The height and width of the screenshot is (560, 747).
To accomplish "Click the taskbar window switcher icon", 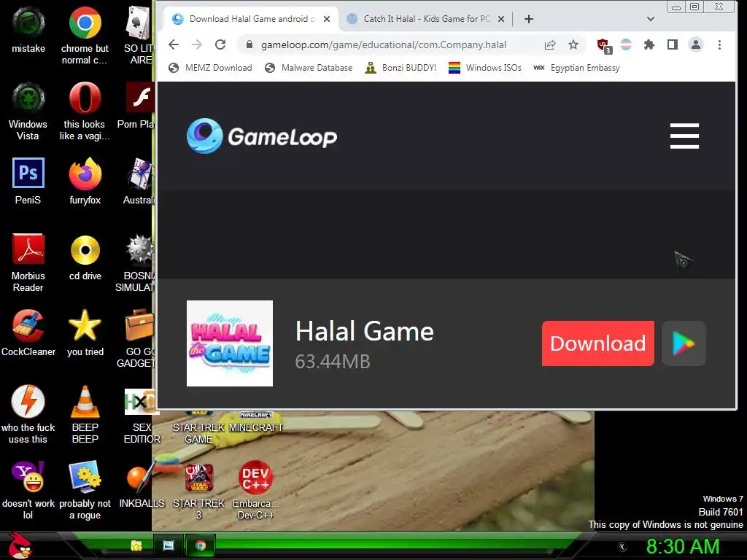I will pos(169,545).
